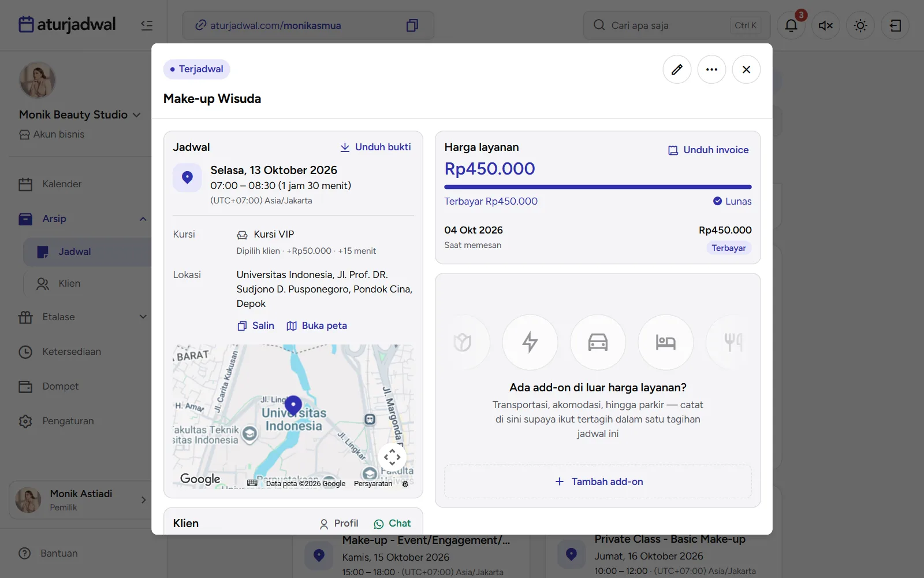
Task: Click the Monik Beauty Studio profile photo
Action: [38, 80]
